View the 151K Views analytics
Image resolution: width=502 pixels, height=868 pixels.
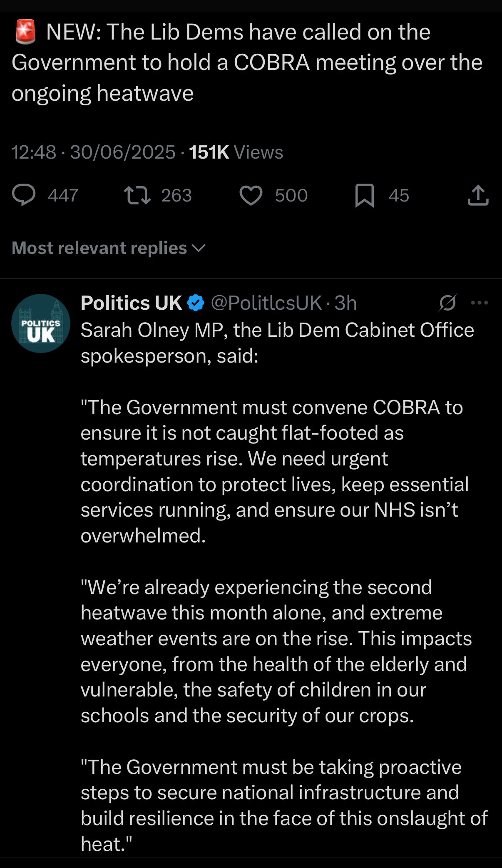point(236,152)
